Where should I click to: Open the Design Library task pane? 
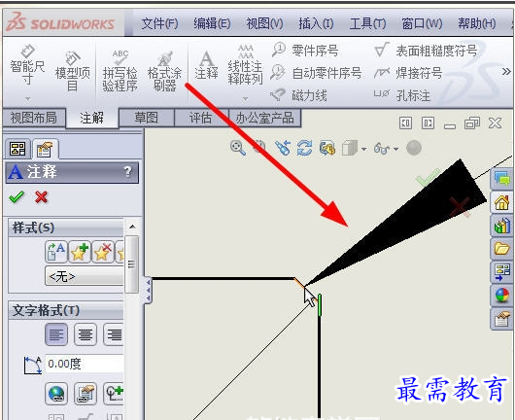point(501,227)
